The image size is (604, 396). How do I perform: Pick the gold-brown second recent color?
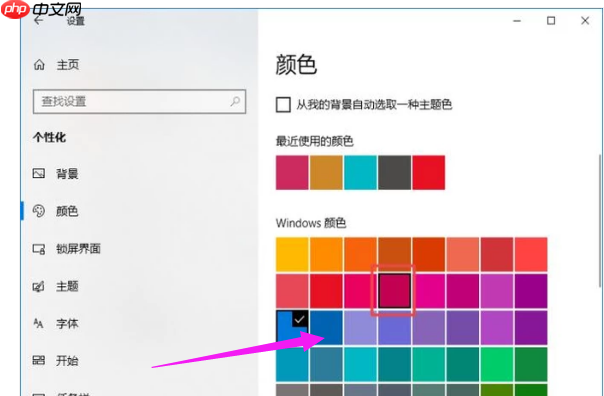326,173
